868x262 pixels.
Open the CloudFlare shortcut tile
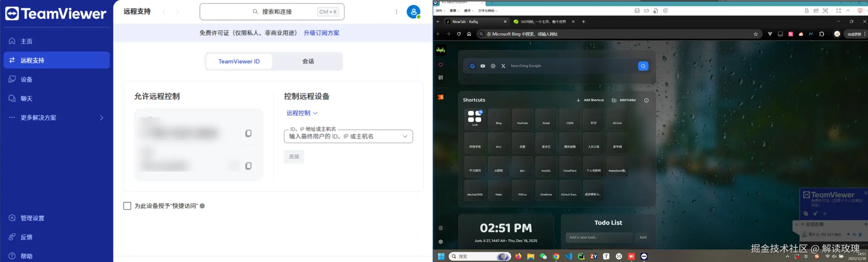[570, 167]
